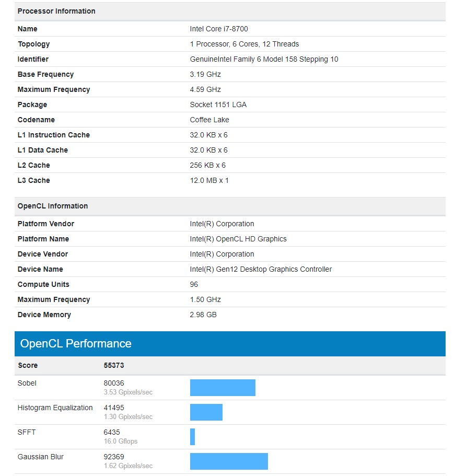Click the Histogram Equalization score bar

coord(206,412)
